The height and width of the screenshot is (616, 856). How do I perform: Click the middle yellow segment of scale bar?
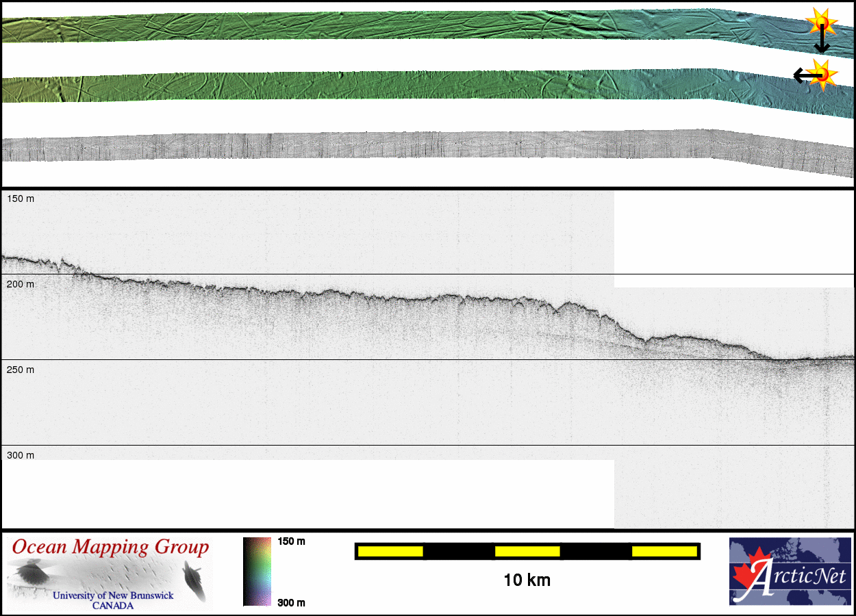tap(527, 551)
